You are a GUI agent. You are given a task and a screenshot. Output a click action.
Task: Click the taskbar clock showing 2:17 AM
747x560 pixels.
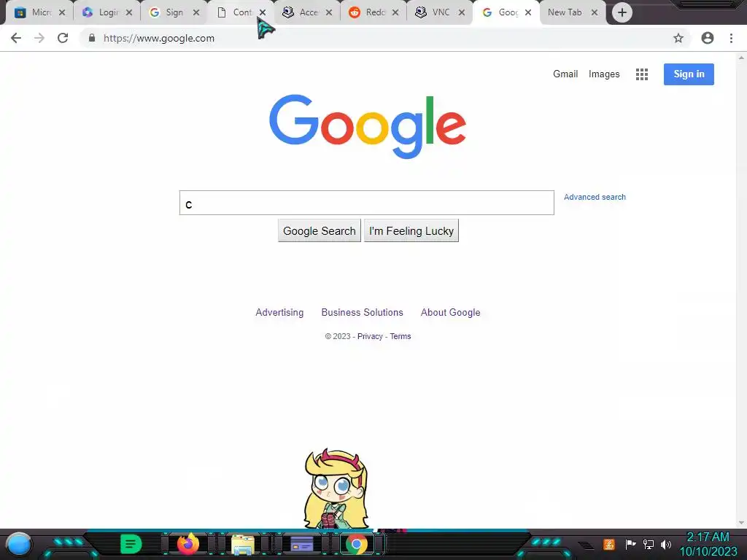708,544
